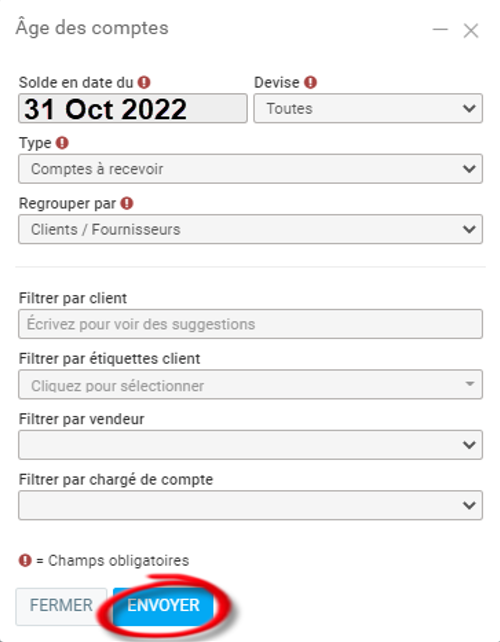Close the Âge des comptes dialog
The image size is (500, 642).
click(471, 31)
